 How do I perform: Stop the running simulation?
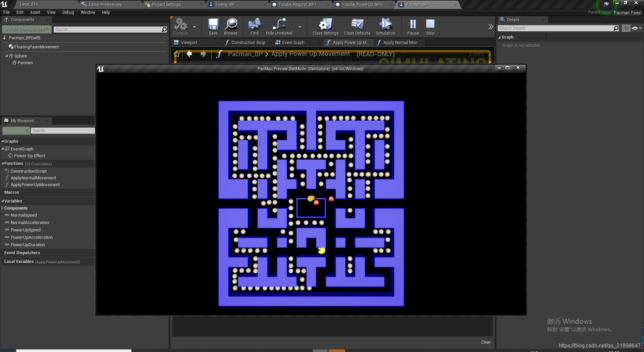pos(430,27)
